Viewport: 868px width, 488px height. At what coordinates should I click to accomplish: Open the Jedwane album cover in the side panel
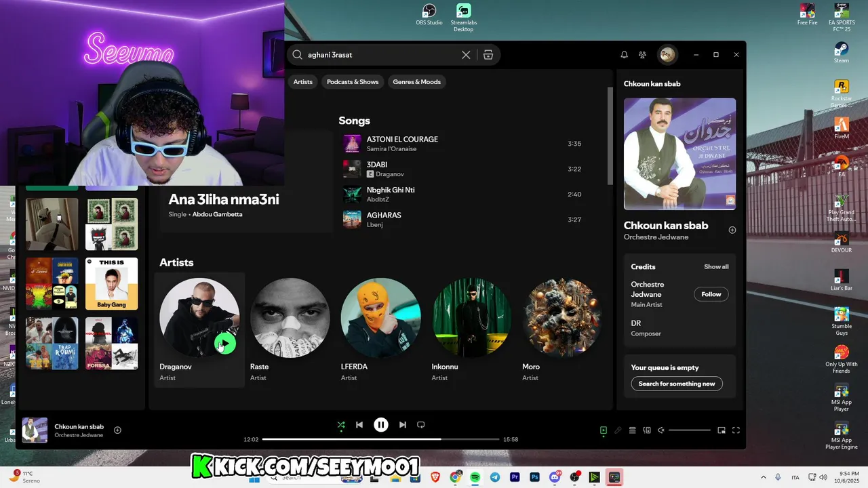679,154
